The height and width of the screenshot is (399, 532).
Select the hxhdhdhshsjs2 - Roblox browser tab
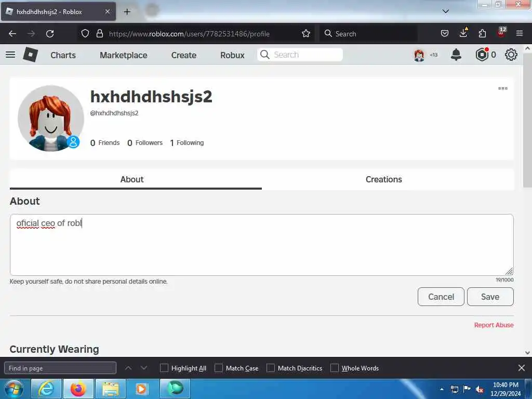(x=58, y=11)
